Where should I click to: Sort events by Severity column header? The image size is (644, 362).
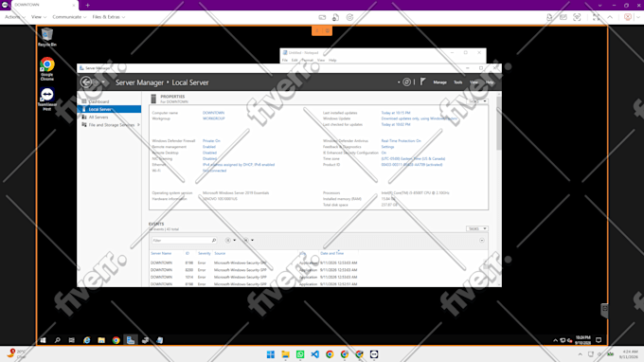[205, 254]
